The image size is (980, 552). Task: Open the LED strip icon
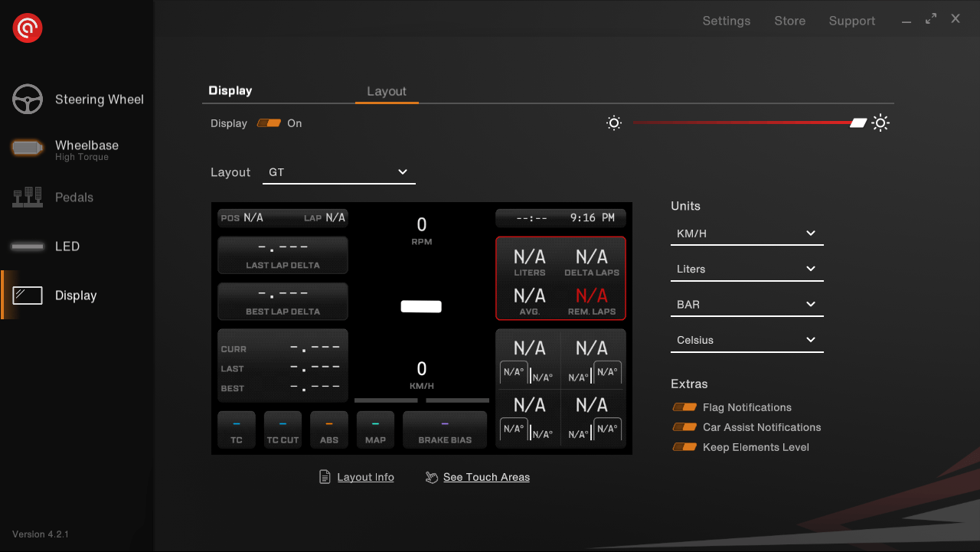[28, 247]
